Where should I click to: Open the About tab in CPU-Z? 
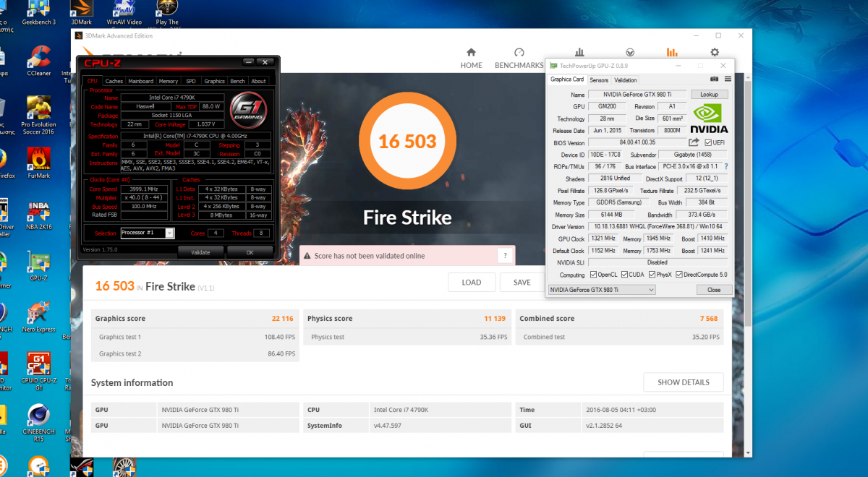pos(259,81)
